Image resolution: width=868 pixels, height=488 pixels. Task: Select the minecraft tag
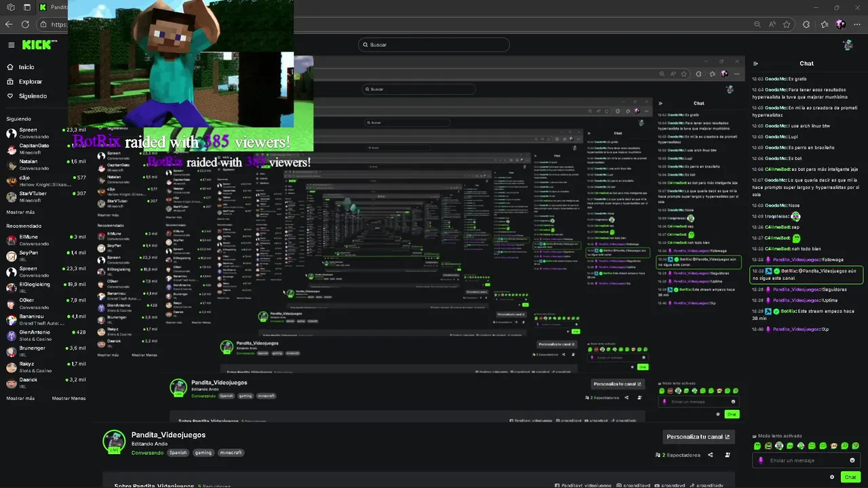231,453
